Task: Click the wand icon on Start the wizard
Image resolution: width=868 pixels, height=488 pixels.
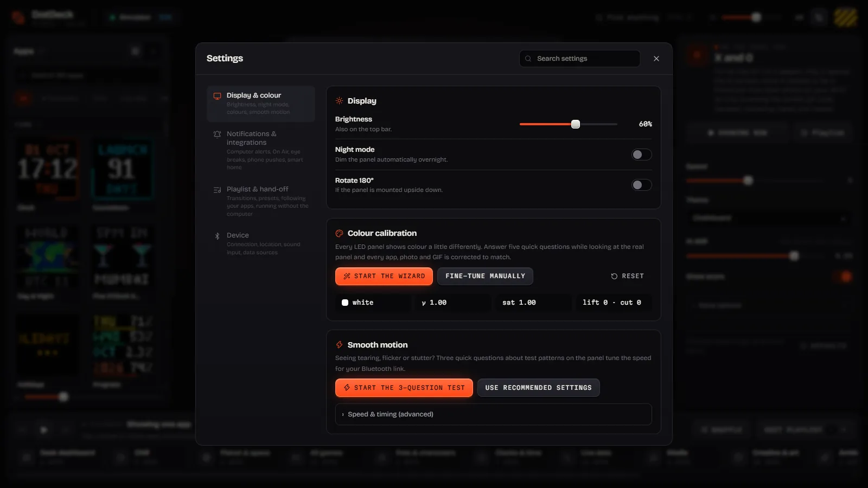Action: pyautogui.click(x=347, y=276)
